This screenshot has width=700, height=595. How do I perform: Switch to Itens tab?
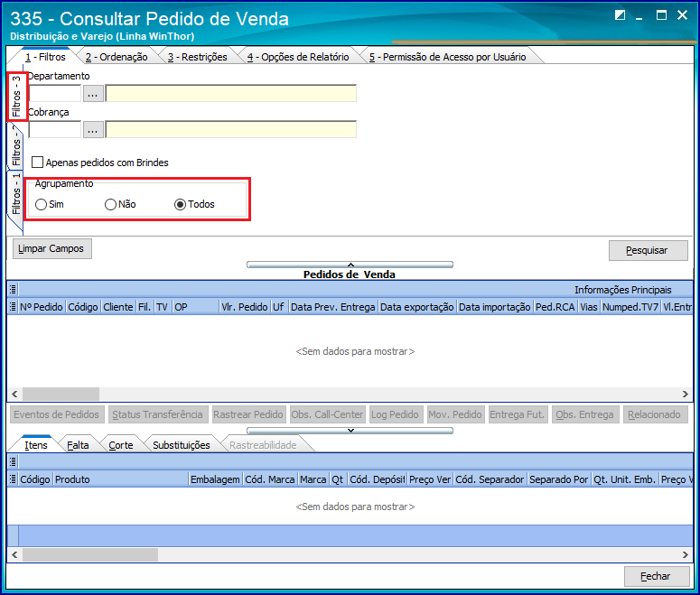(x=36, y=445)
